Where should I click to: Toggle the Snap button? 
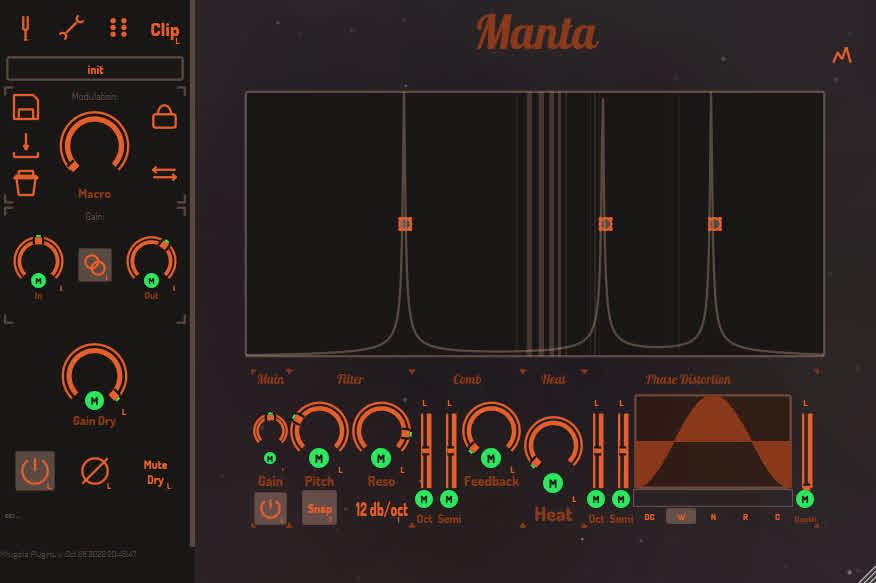[319, 508]
